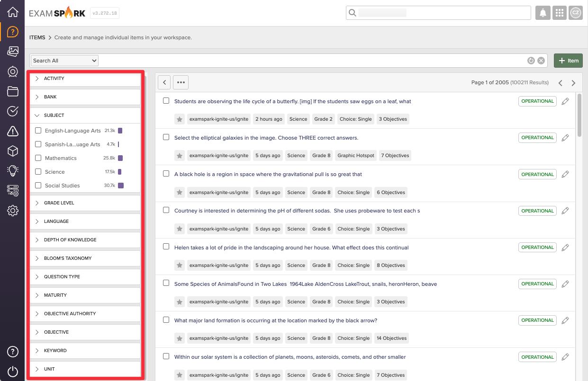Select the animals in two lakes checkbox

point(166,283)
